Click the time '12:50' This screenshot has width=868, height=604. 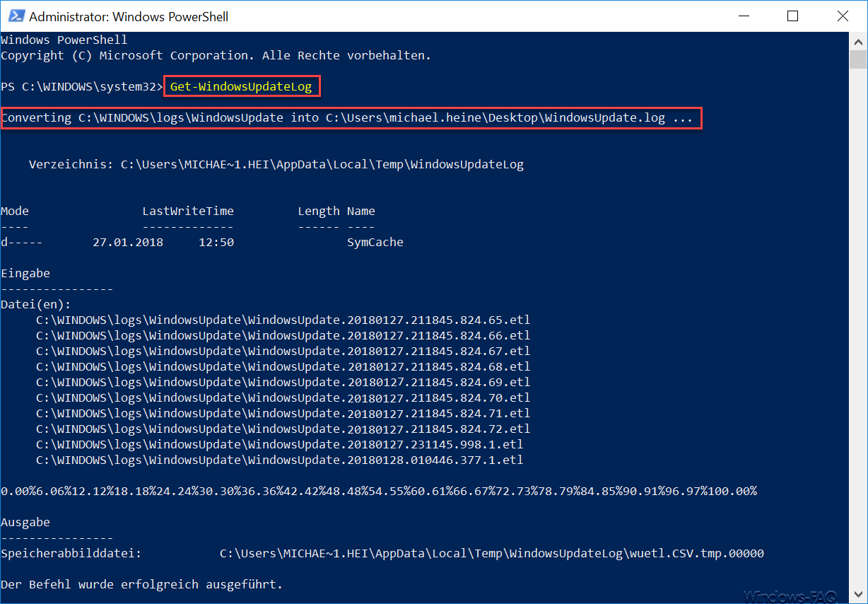tap(216, 242)
